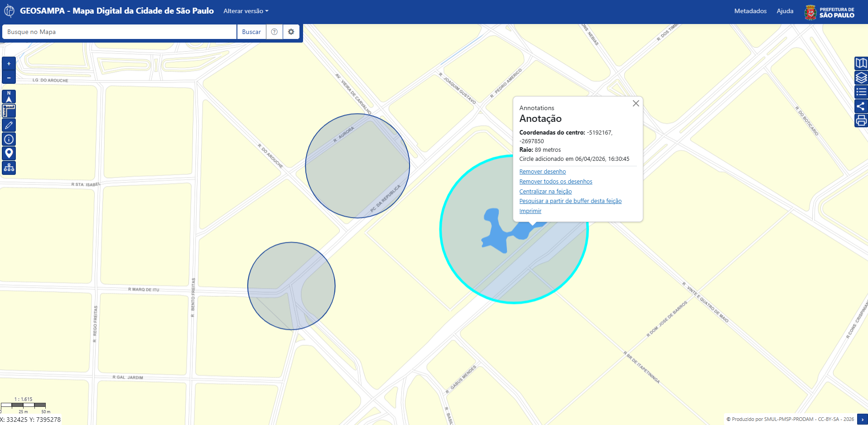Click the R. DOM JOSE DE BARROS label
Screen dimensions: 868x425
667,319
